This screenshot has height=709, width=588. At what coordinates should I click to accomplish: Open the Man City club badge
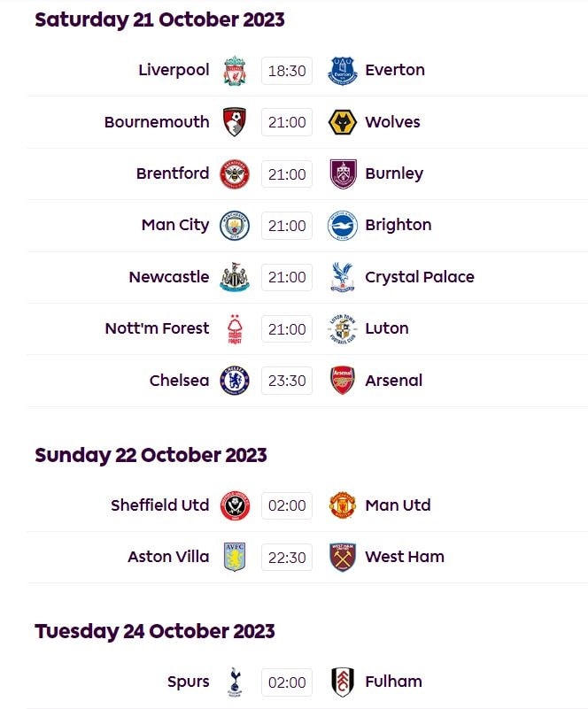(x=235, y=226)
